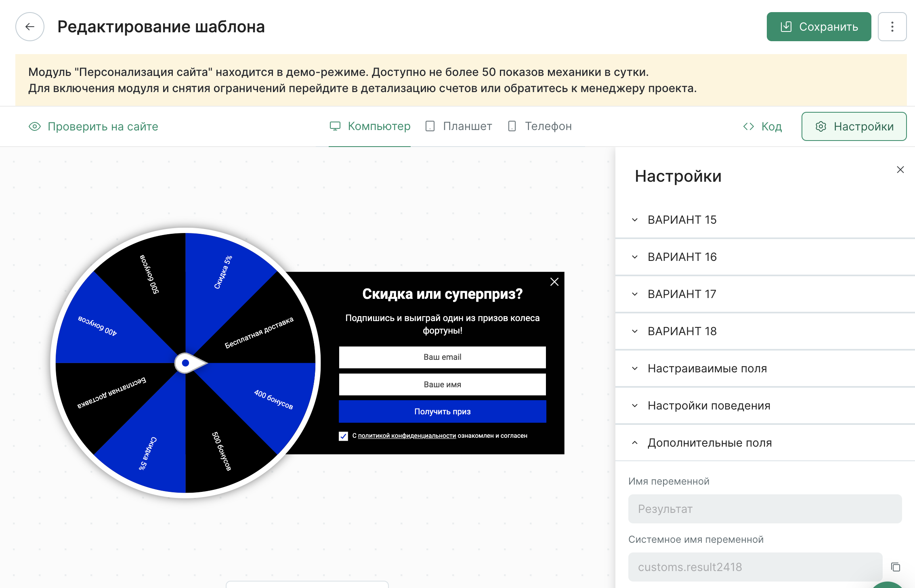Close the wheel popup with X

pos(554,282)
